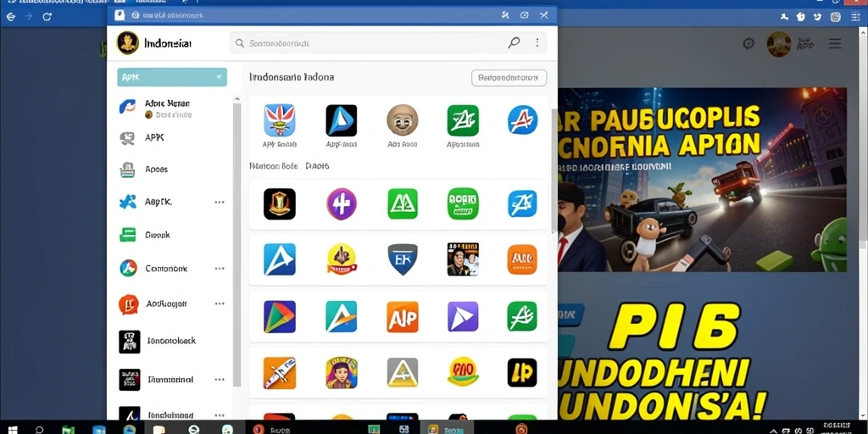The image size is (868, 434).
Task: Select the Apoes sidebar item
Action: tap(171, 170)
